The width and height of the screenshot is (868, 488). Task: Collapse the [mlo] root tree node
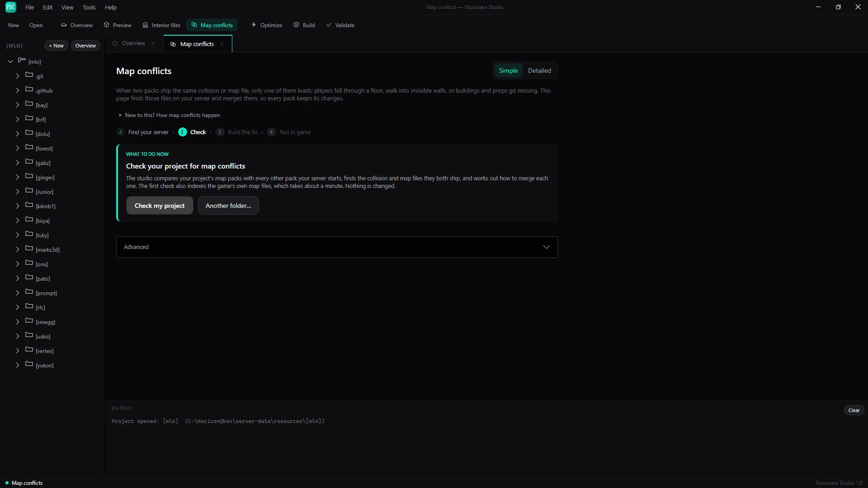coord(10,61)
